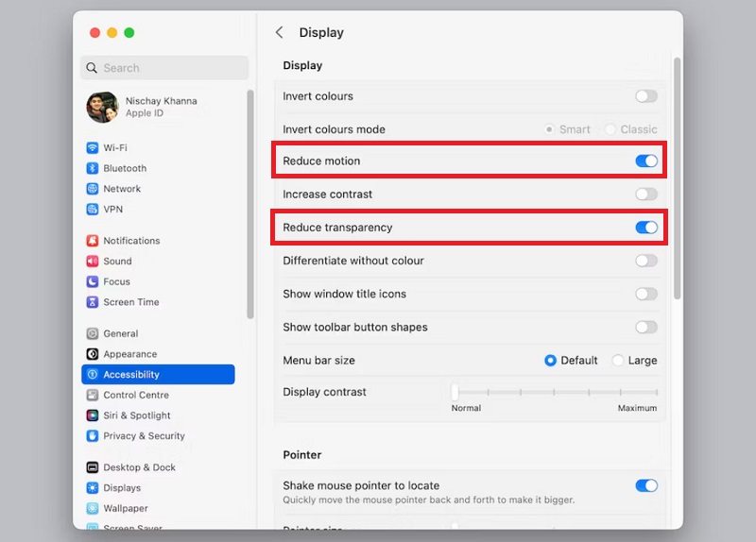Open Focus via the moon icon

click(x=93, y=282)
